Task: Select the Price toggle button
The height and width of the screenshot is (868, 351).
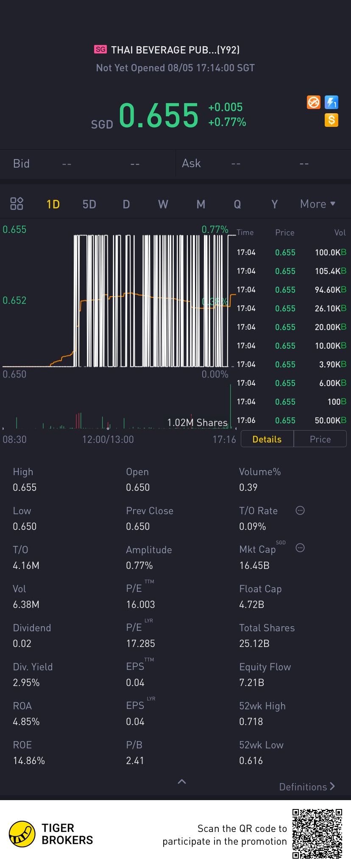Action: 320,439
